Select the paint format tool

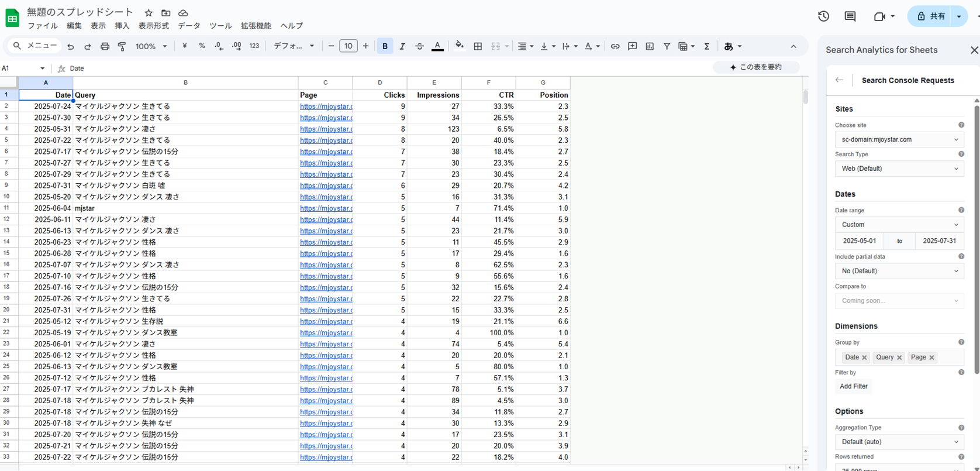(x=122, y=46)
